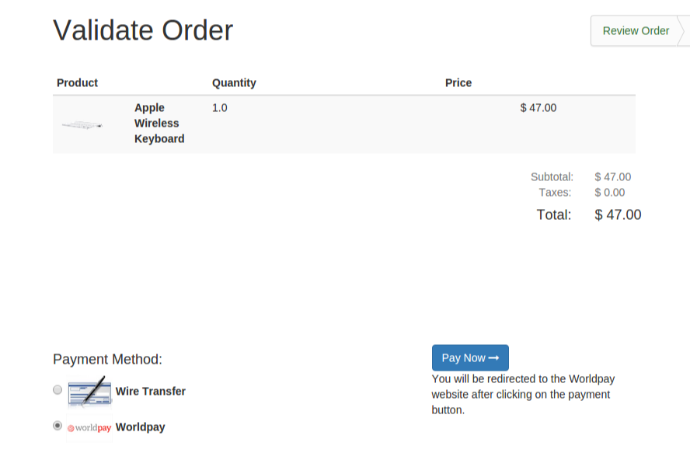
Task: Click the quantity value 1.0
Action: coord(220,108)
